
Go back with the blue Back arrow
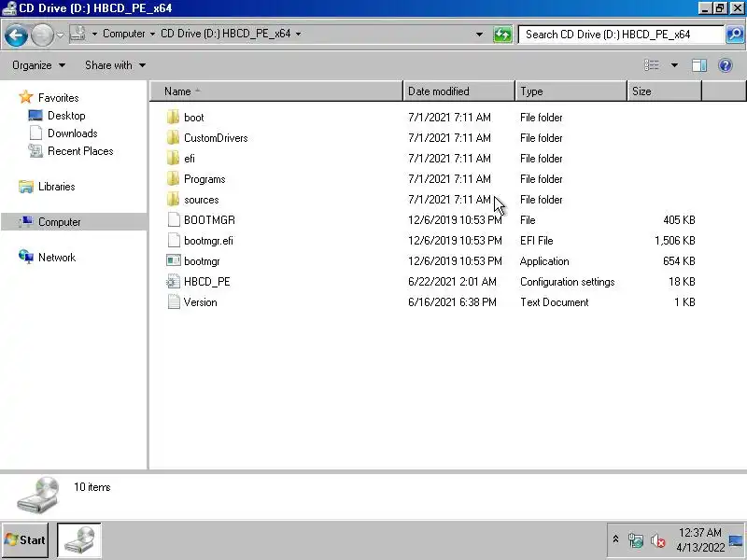click(x=16, y=35)
